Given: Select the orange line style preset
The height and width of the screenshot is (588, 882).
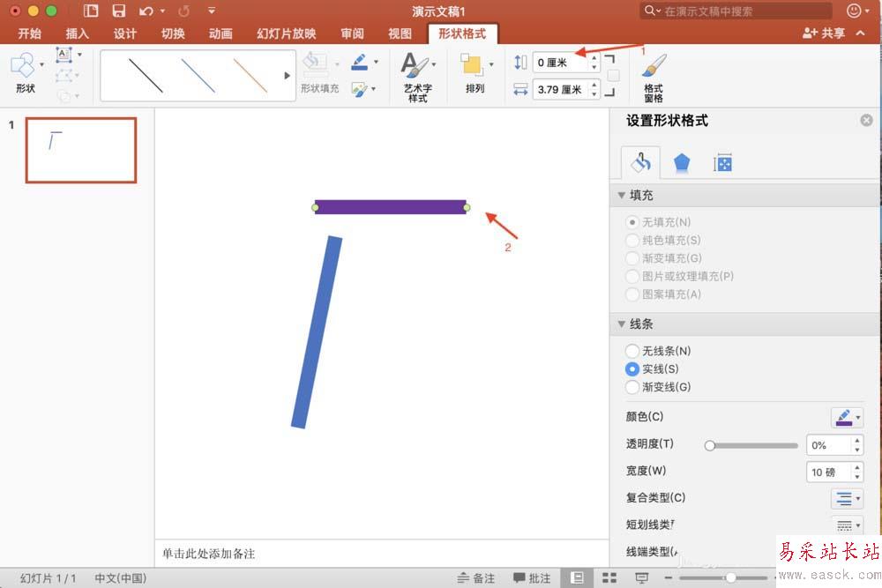Looking at the screenshot, I should (250, 75).
